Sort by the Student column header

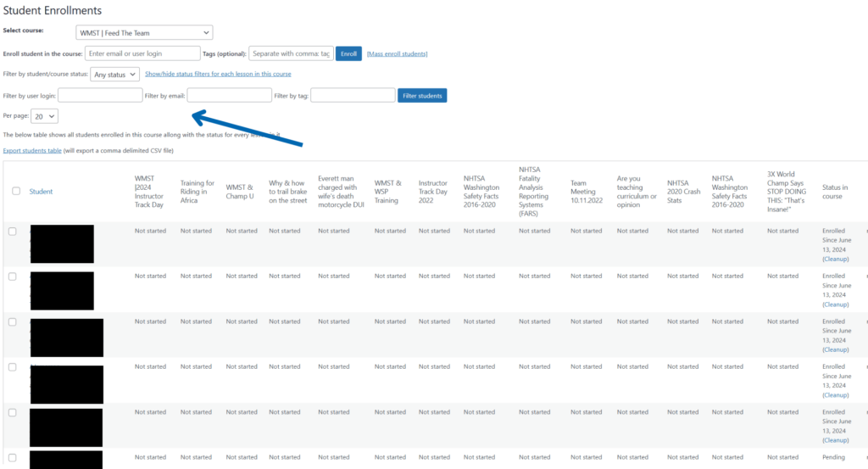click(41, 192)
